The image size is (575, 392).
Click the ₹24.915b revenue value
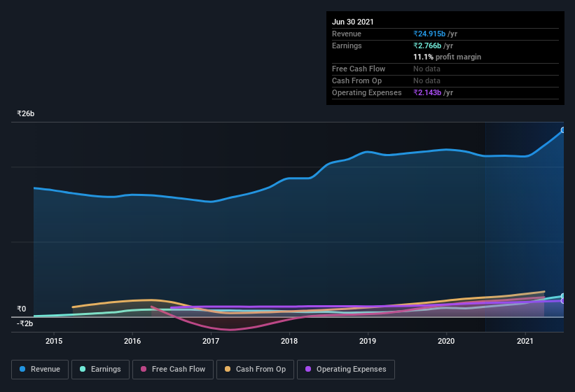[x=429, y=34]
